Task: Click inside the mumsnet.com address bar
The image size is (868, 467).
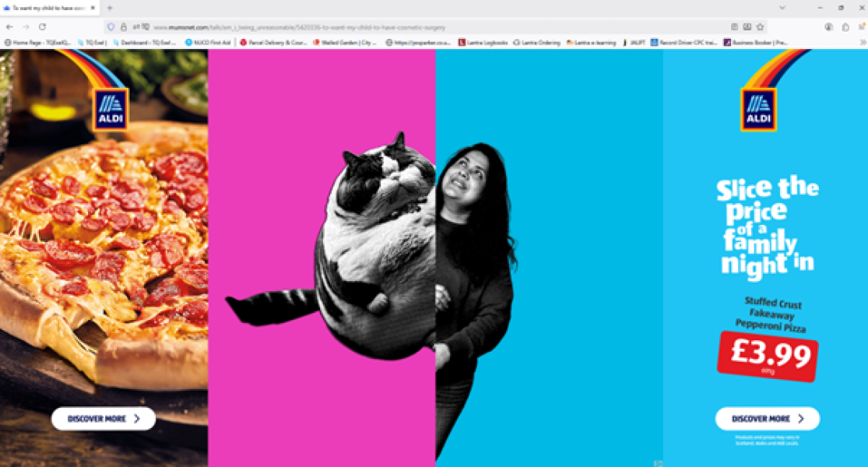Action: click(x=311, y=26)
